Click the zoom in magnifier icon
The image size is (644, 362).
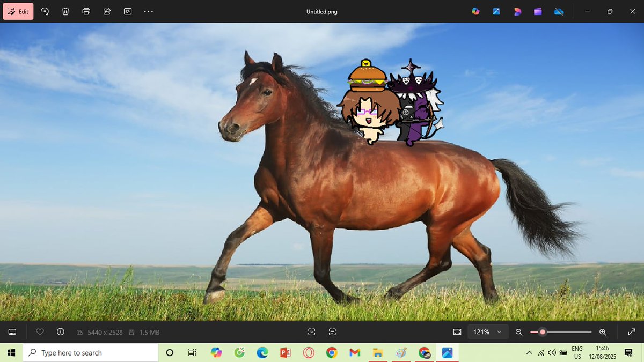[603, 332]
